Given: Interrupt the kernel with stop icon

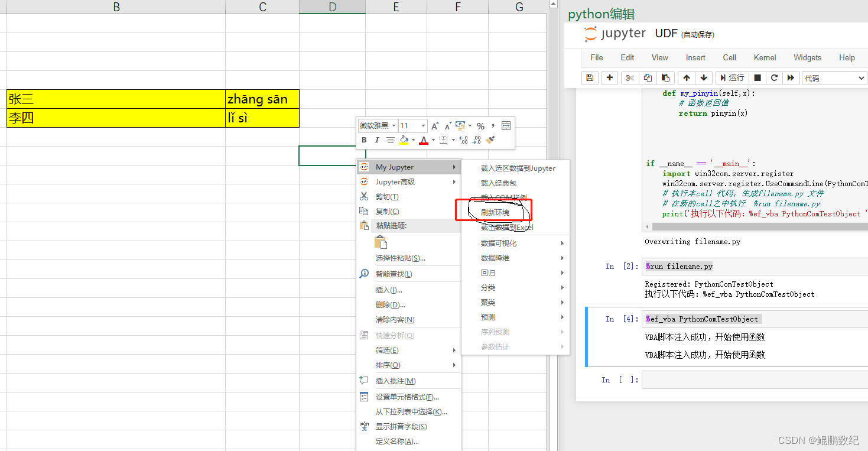Looking at the screenshot, I should pyautogui.click(x=757, y=77).
